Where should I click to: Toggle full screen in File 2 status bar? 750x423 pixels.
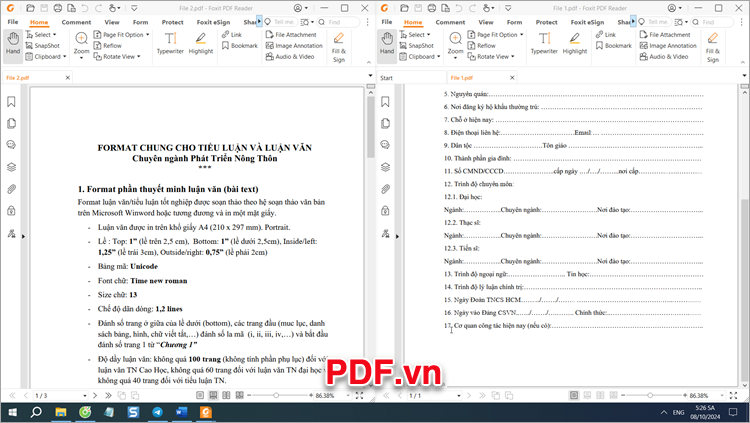360,395
